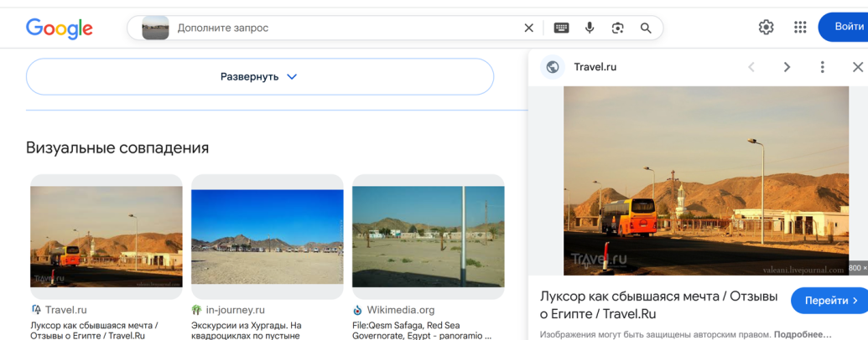
Task: Sign in with the "Войти" button
Action: tap(843, 27)
